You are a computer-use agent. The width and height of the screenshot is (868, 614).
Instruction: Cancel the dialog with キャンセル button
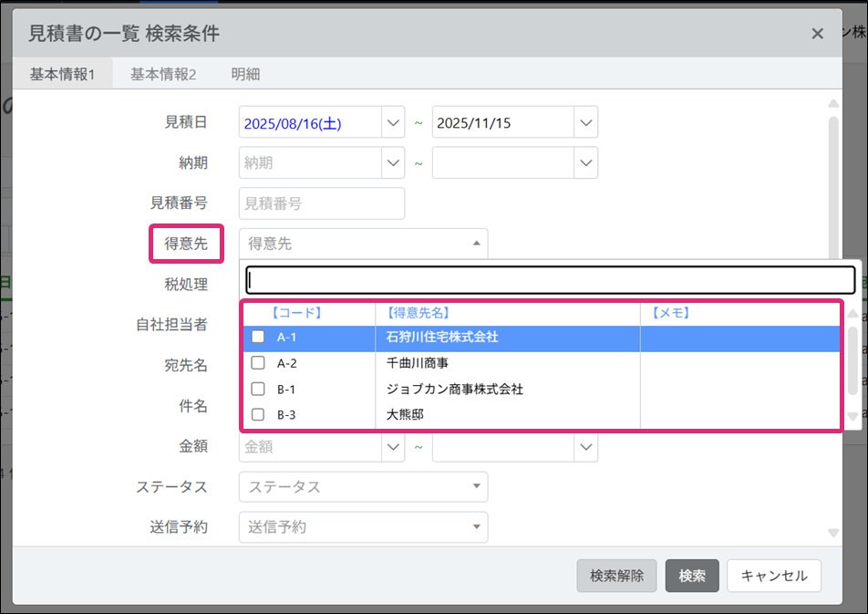774,576
